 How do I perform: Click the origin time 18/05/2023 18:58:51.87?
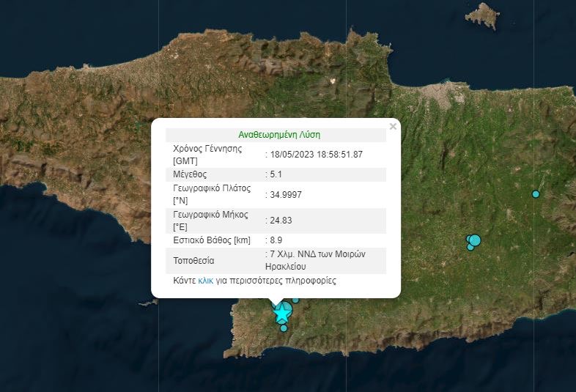point(317,154)
